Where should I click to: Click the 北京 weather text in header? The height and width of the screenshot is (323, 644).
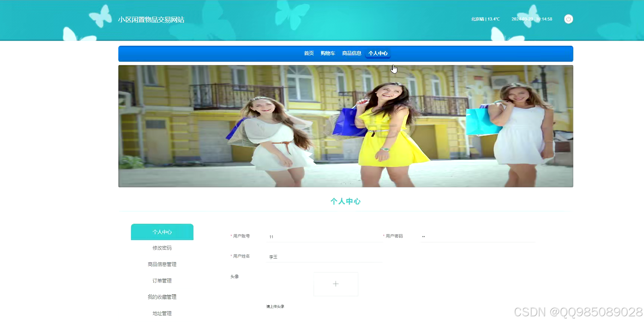click(x=485, y=19)
